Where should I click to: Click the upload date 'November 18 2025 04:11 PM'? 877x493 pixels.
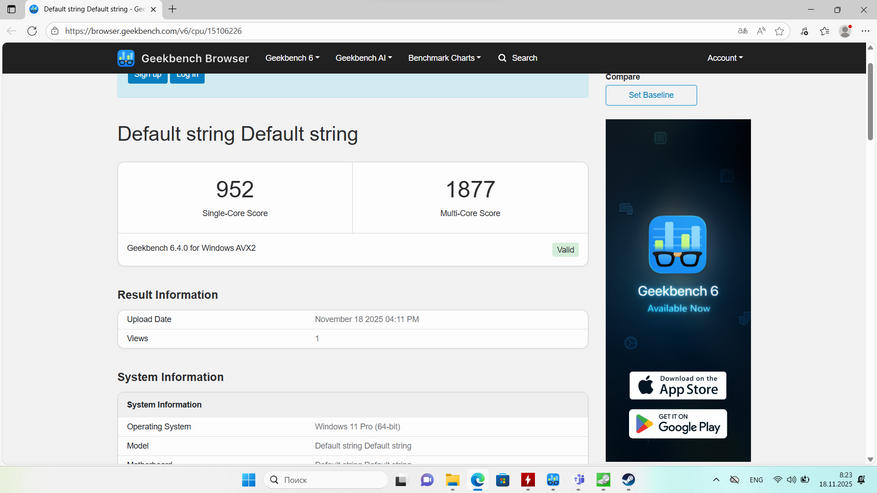[367, 319]
